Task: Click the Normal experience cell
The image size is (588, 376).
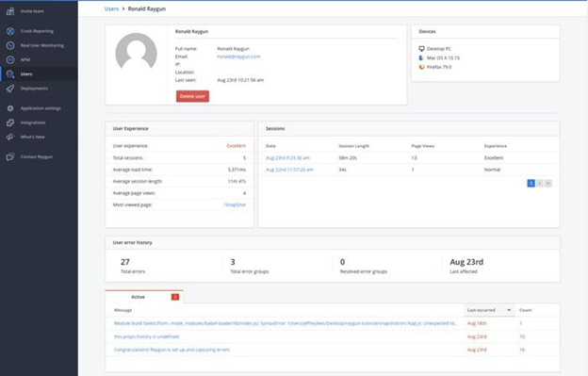Action: 493,170
